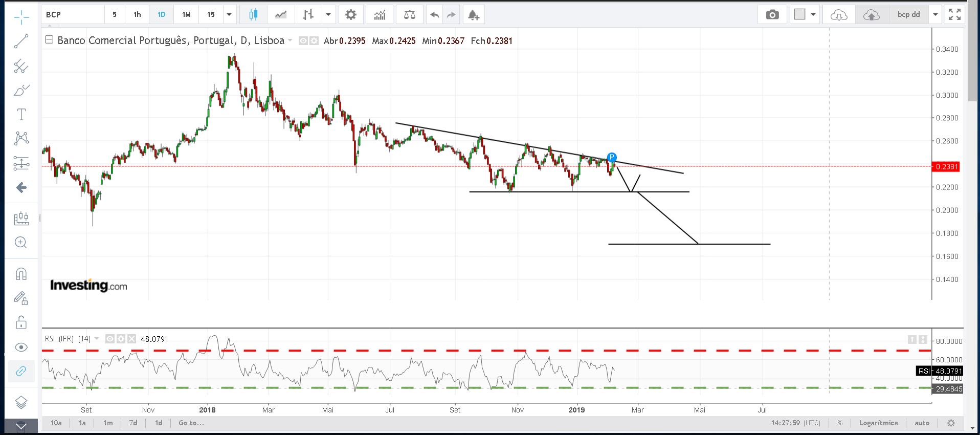This screenshot has height=435, width=980.
Task: Load a saved chart via cloud download
Action: pos(839,15)
